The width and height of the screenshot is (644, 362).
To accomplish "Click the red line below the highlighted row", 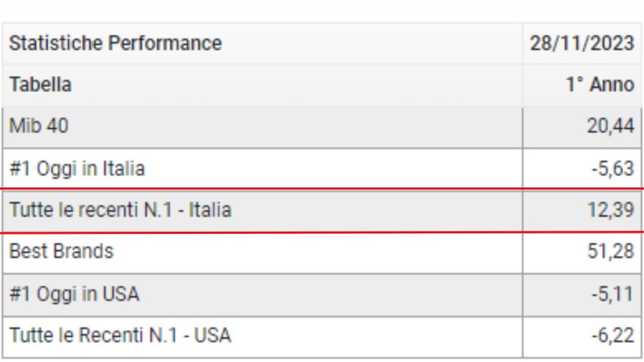I will tap(258, 232).
